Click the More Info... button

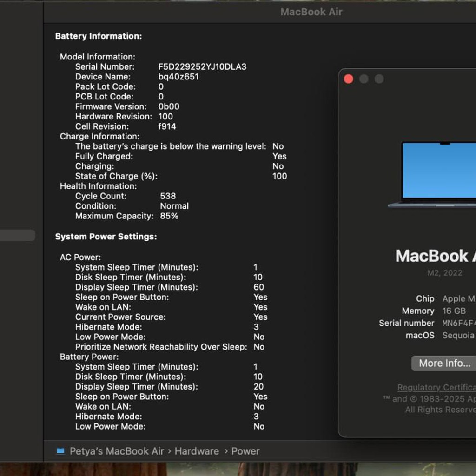pos(444,363)
